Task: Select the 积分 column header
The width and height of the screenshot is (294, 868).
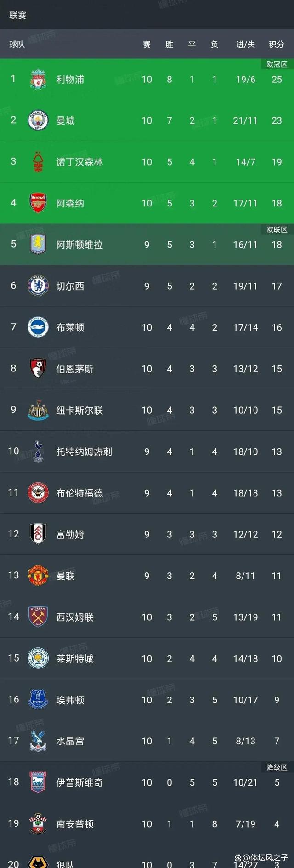Action: tap(277, 45)
